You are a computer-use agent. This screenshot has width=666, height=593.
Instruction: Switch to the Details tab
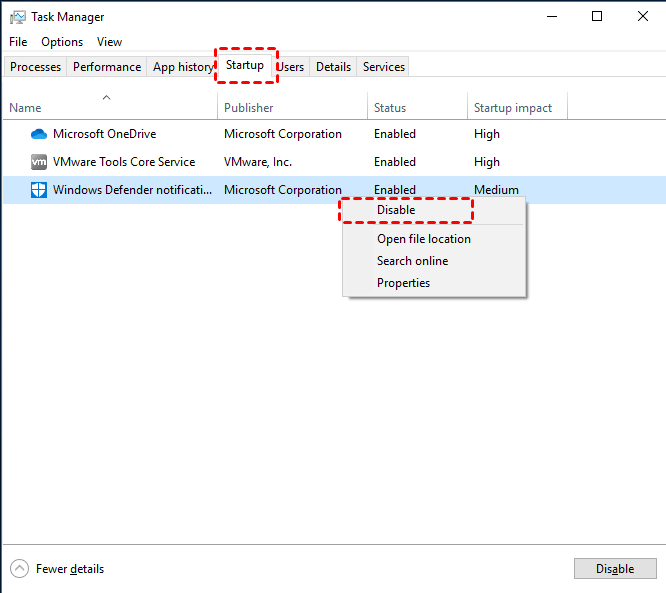(333, 67)
